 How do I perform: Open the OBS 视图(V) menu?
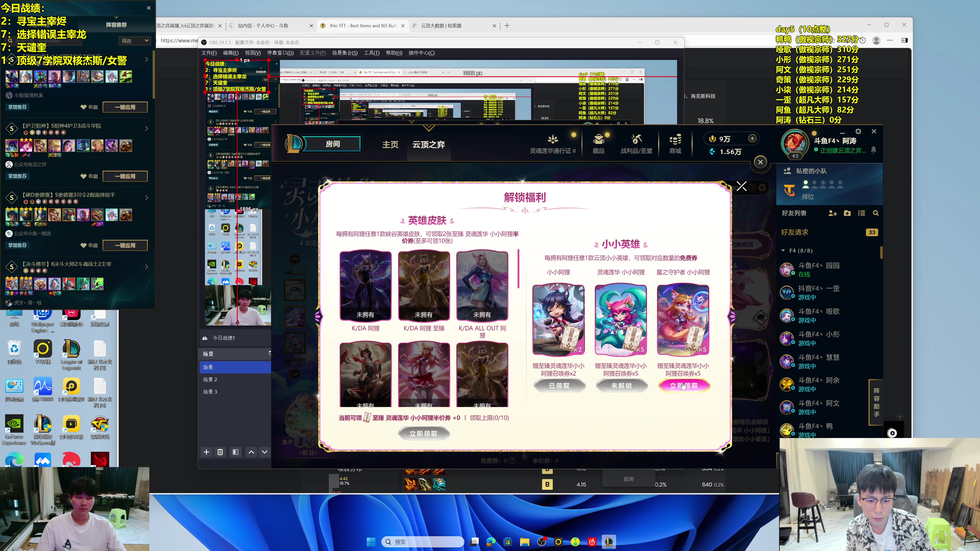coord(253,53)
